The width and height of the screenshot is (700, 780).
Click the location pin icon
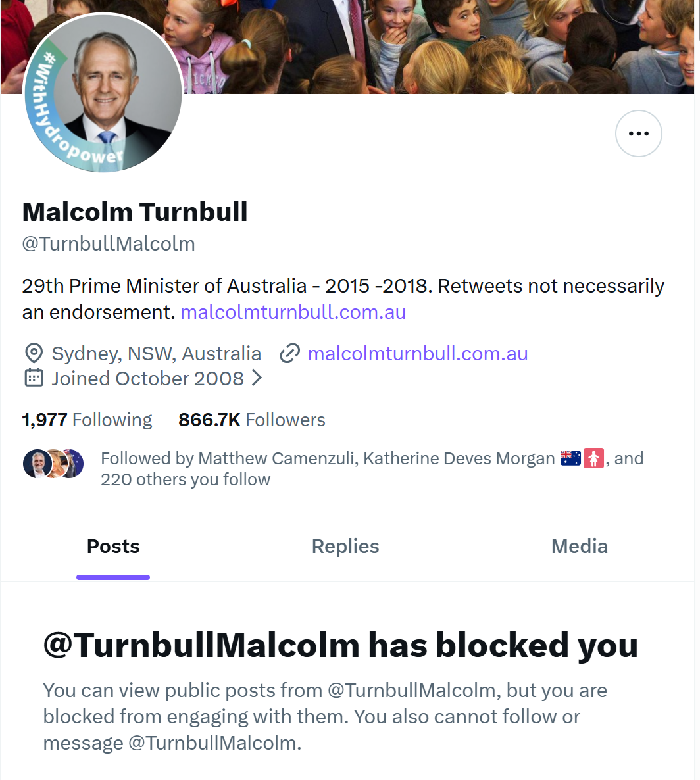(x=34, y=354)
